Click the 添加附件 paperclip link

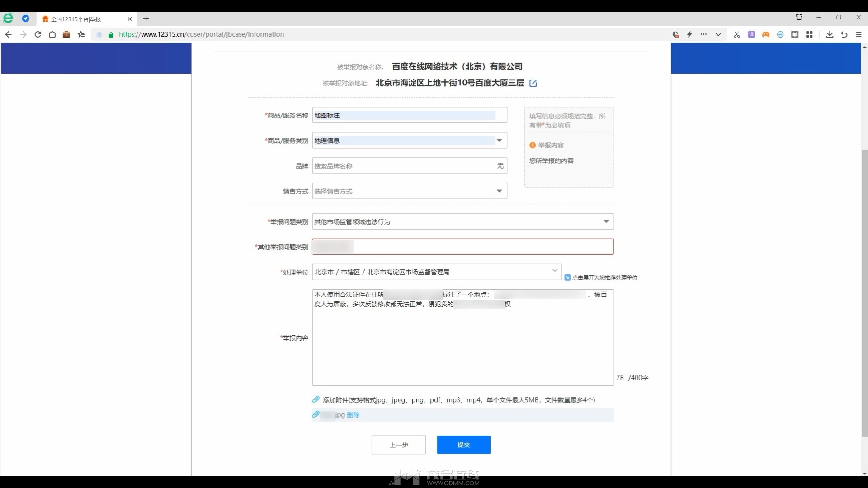tap(453, 400)
